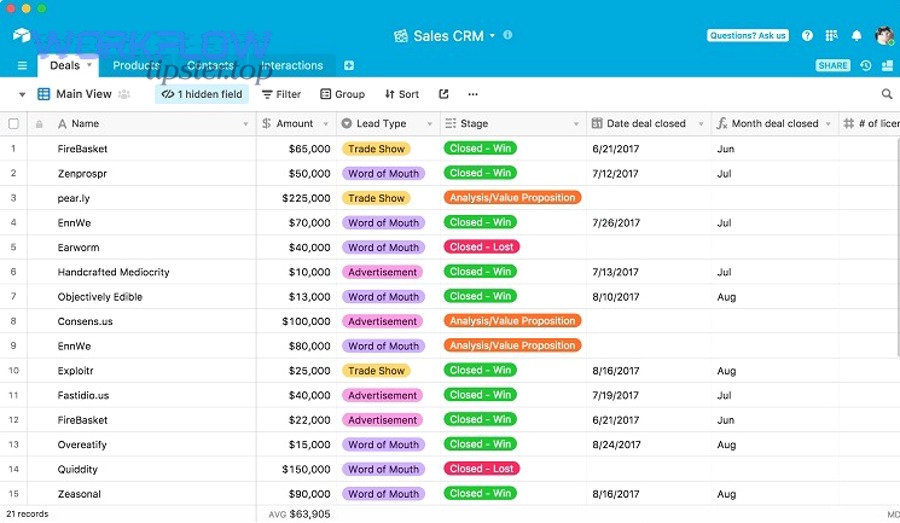
Task: Click the base info icon next to Sales CRM
Action: pos(507,35)
